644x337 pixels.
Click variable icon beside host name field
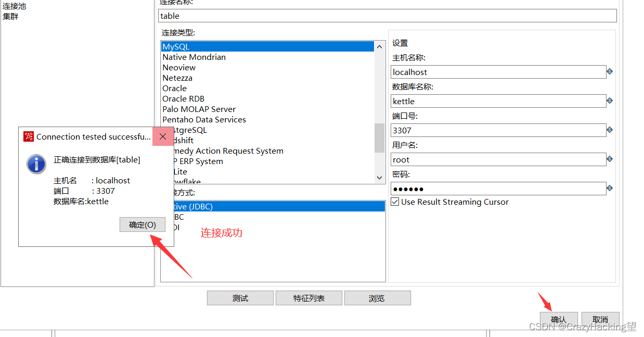point(610,71)
